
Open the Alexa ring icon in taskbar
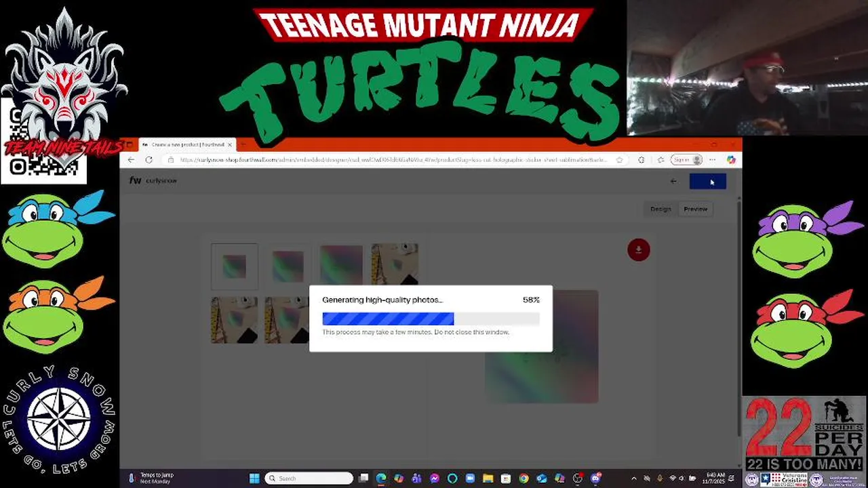[452, 479]
